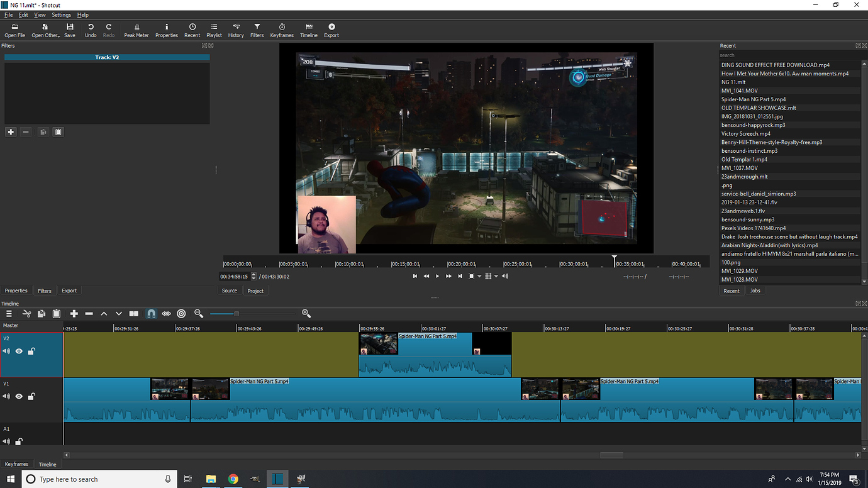Click the Recent panel search field
This screenshot has height=488, width=868.
coord(789,55)
